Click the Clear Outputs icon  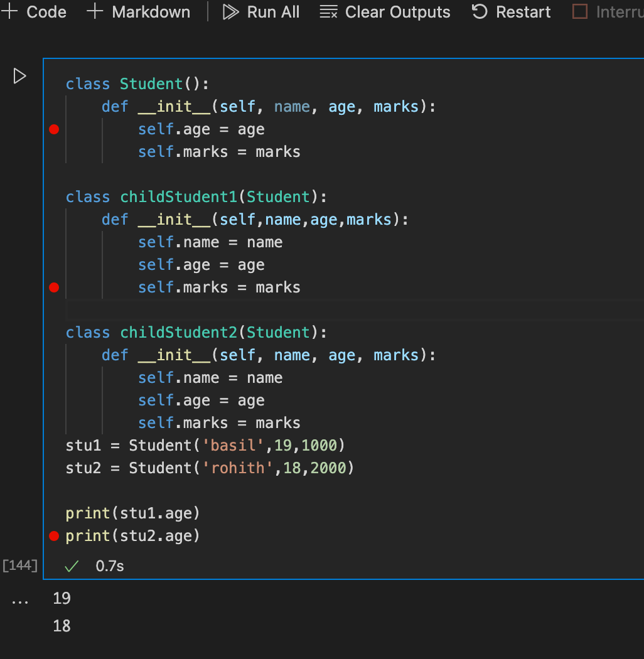(327, 11)
